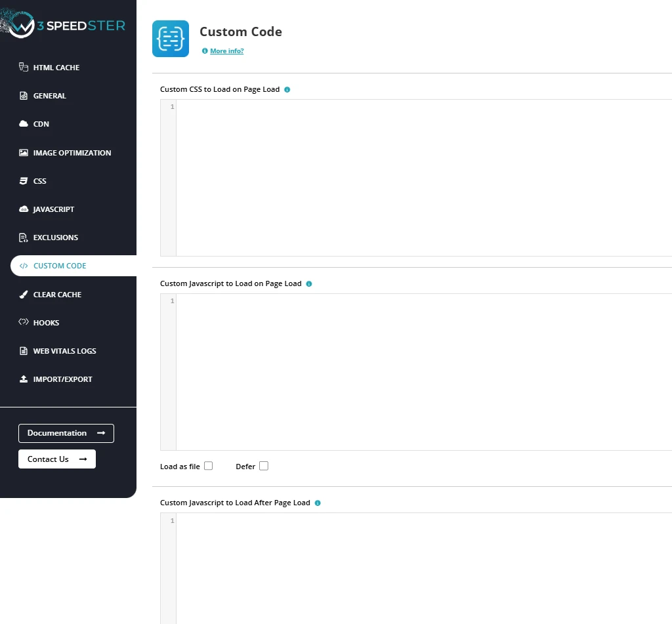Select Exclusions in the sidebar
The height and width of the screenshot is (624, 672).
click(x=55, y=238)
